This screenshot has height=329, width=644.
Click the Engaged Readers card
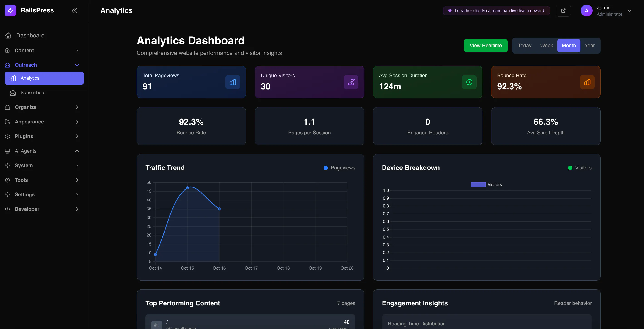428,126
